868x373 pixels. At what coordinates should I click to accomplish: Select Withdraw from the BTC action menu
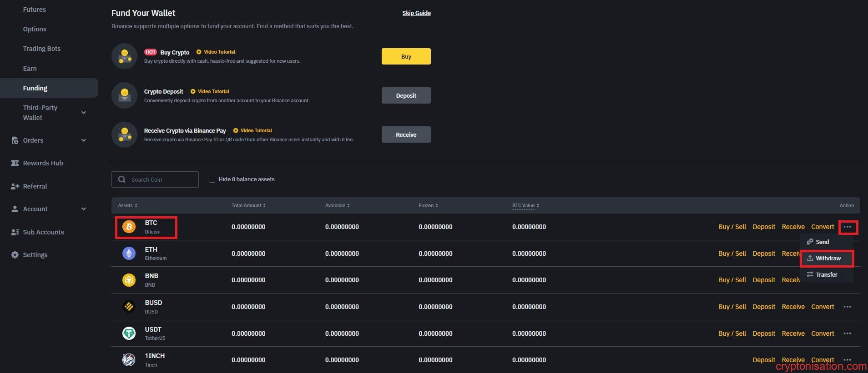click(827, 259)
